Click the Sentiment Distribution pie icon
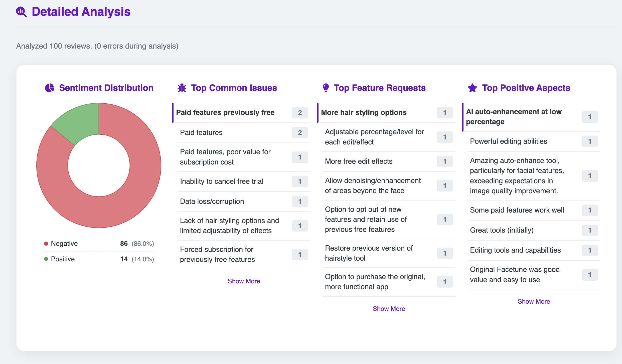 click(x=50, y=88)
